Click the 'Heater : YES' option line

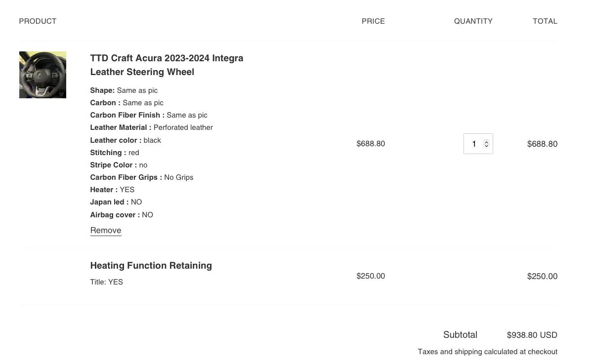tap(112, 190)
